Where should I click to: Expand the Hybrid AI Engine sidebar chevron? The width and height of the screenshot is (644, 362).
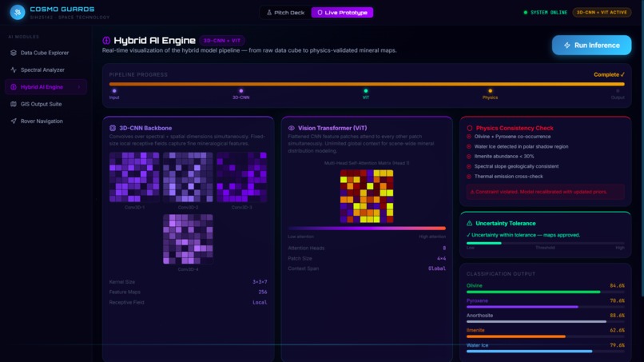point(79,87)
